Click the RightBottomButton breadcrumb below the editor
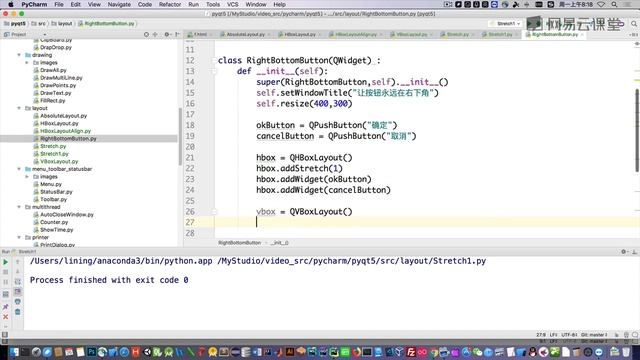 (x=239, y=243)
